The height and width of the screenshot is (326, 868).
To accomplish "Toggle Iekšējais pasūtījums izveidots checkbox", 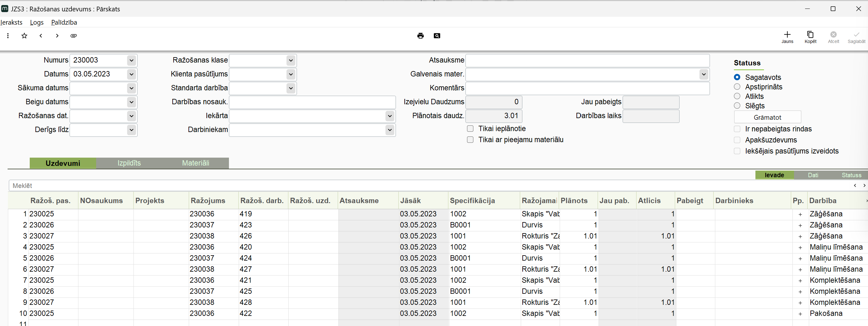I will 737,151.
